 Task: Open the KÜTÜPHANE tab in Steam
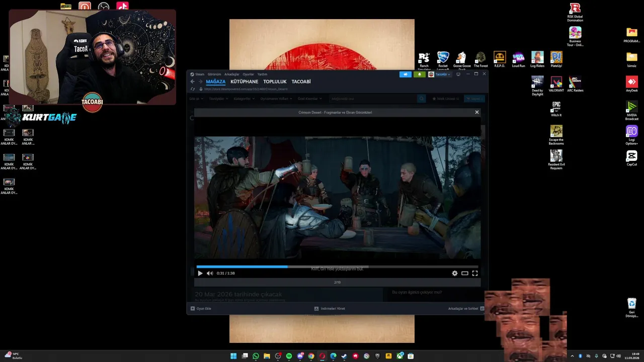(245, 81)
